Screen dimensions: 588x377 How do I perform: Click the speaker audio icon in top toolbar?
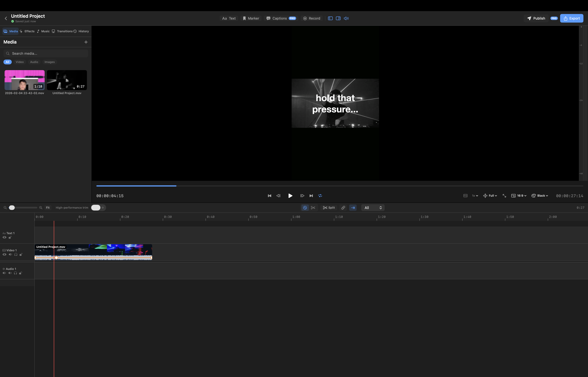pyautogui.click(x=346, y=18)
